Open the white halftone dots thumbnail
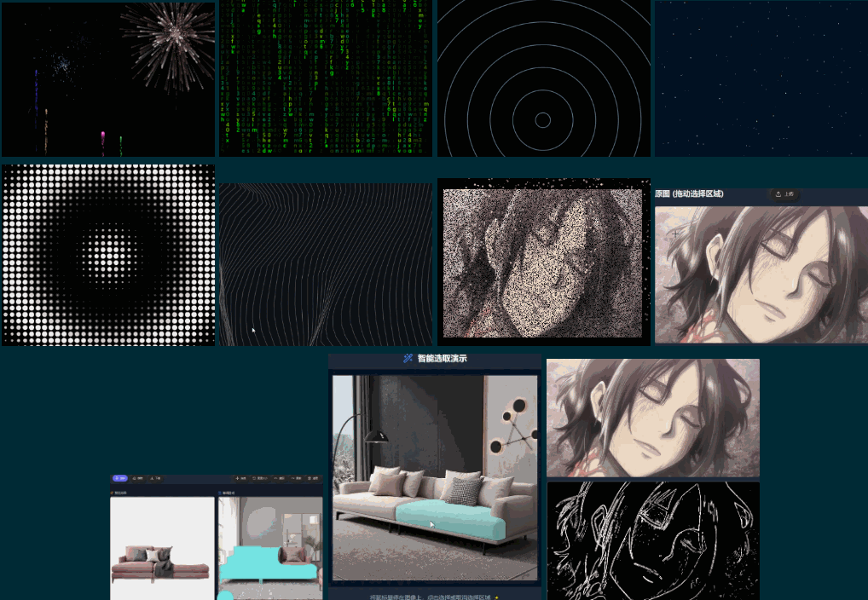868x600 pixels. (108, 255)
